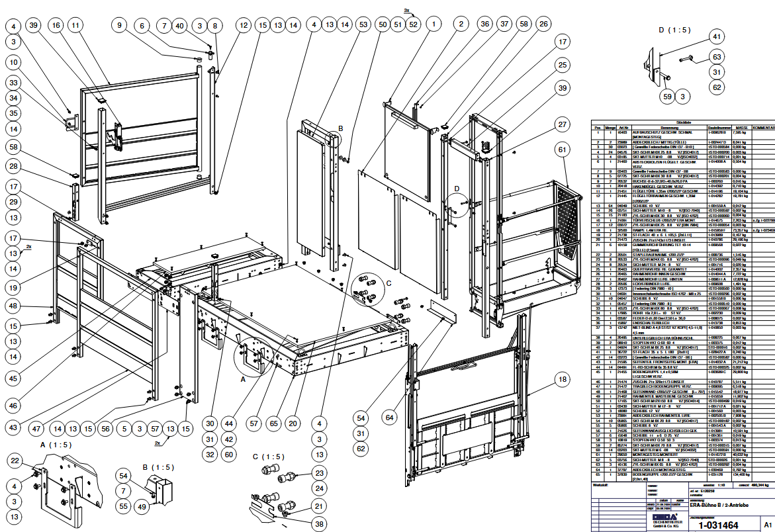Click part balloon number 53

tap(362, 24)
